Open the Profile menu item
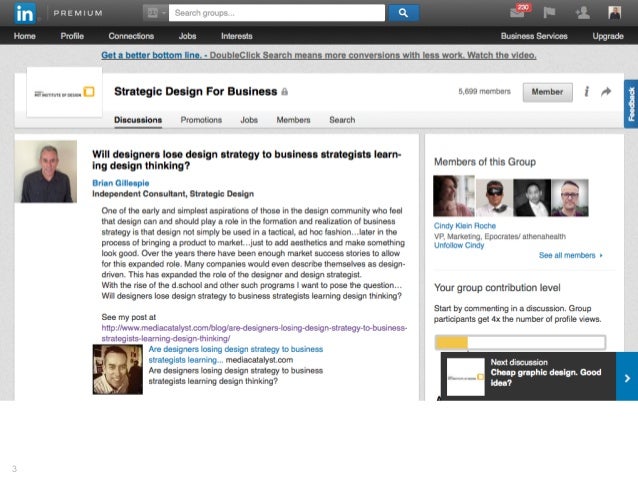Screen dimensions: 638x479 click(x=72, y=36)
